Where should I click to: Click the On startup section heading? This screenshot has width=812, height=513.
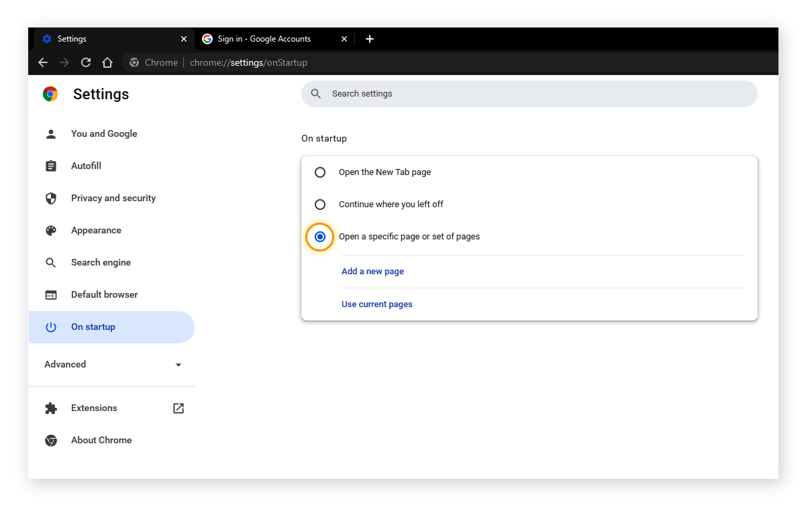[x=324, y=138]
